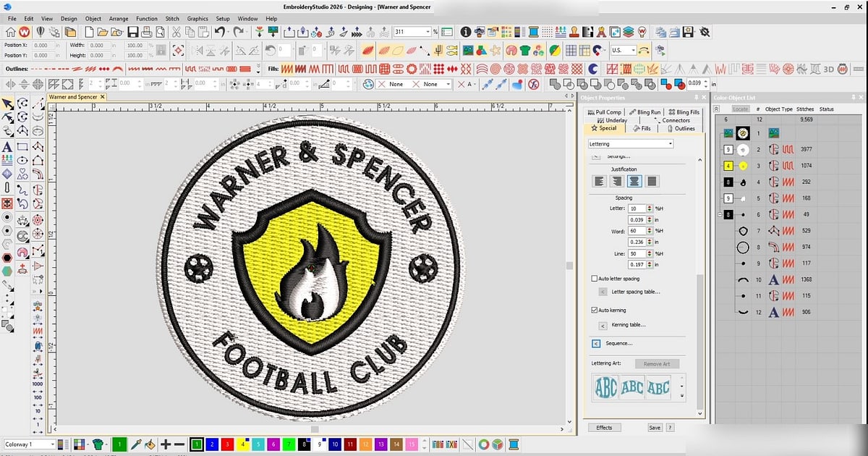Select the first Lettering Art ABC thumbnail

tap(605, 387)
